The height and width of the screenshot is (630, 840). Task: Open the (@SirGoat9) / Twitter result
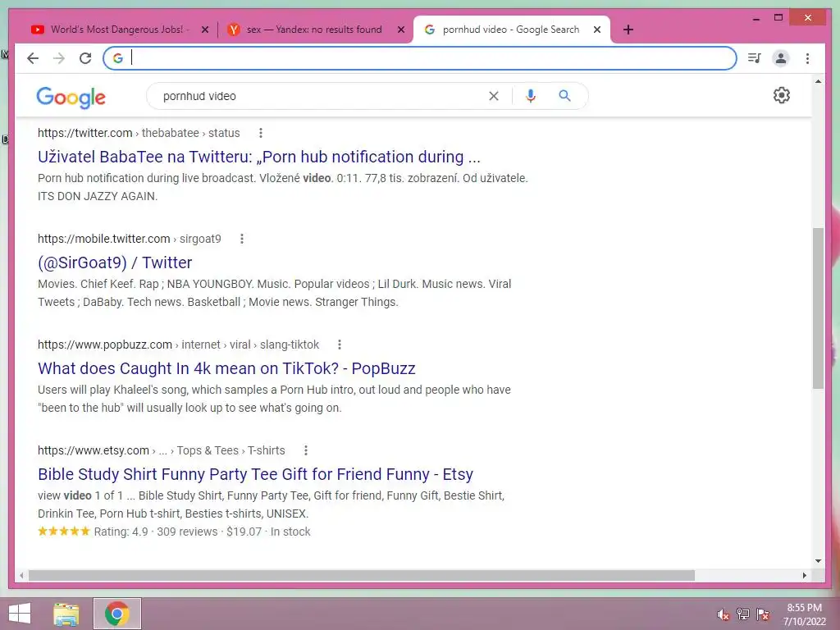(x=115, y=262)
